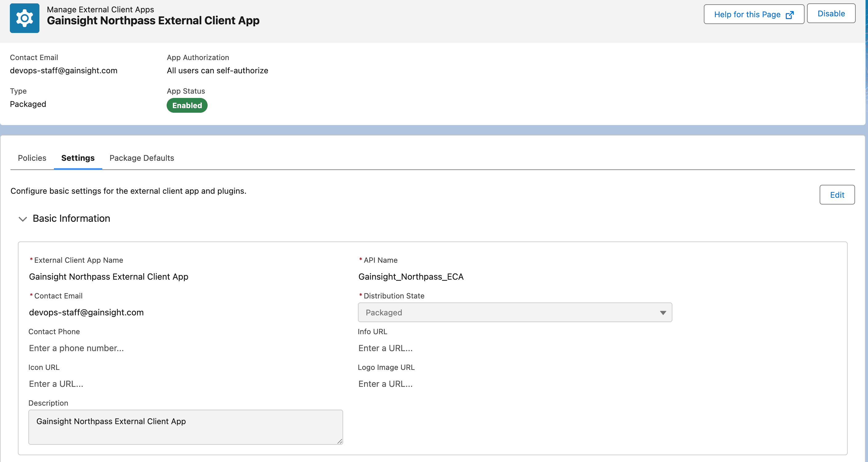Click the Type value 'Packaged' in the header

[28, 104]
